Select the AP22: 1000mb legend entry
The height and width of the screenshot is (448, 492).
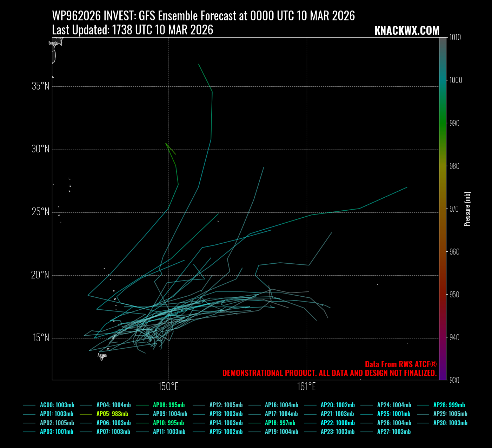[x=338, y=423]
